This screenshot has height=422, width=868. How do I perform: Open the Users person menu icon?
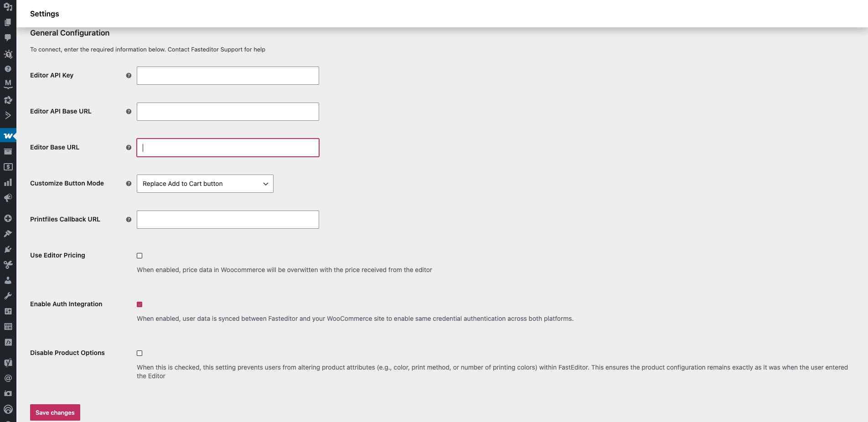(8, 280)
